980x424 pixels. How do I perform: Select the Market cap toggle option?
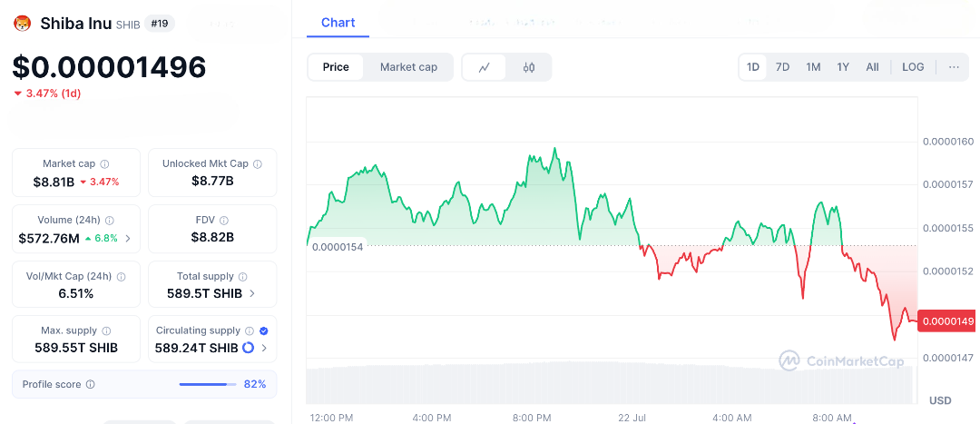point(408,67)
